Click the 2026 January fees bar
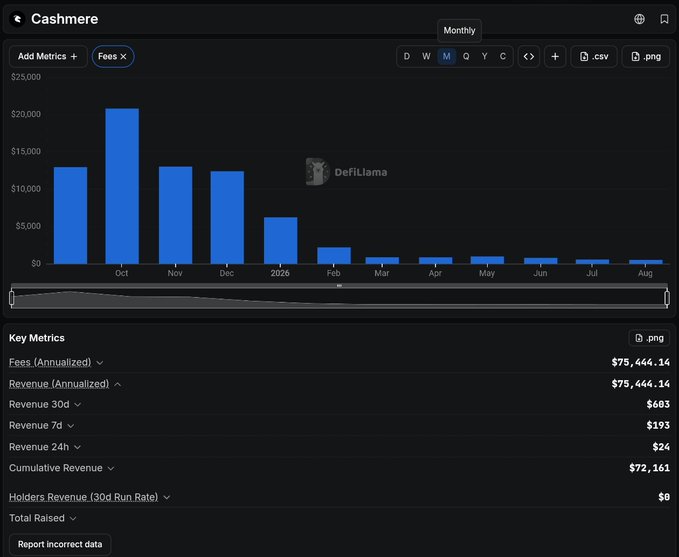Viewport: 679px width, 557px height. tap(281, 240)
